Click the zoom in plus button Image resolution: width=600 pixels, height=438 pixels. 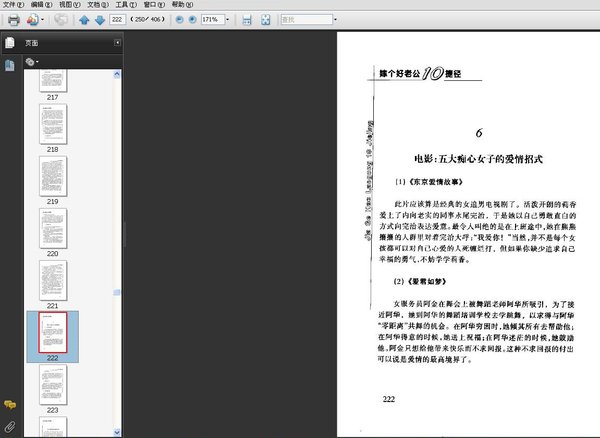pyautogui.click(x=192, y=20)
